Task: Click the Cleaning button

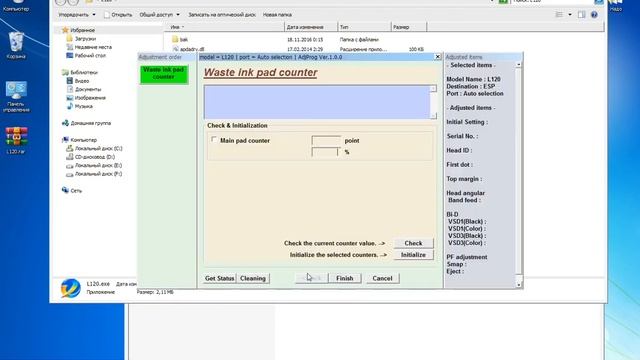Action: click(x=253, y=278)
